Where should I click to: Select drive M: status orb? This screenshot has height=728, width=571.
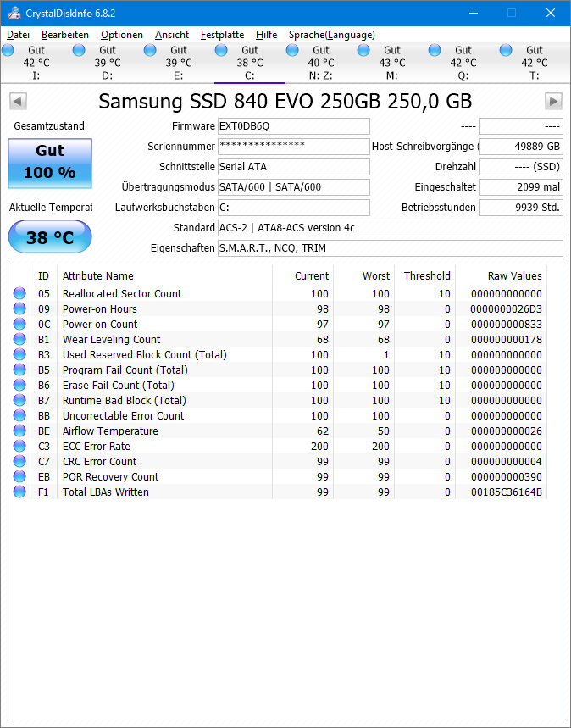point(363,50)
